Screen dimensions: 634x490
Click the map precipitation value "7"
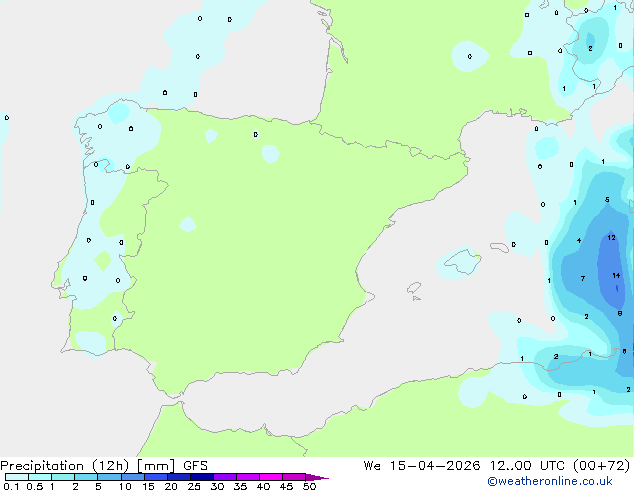click(x=583, y=279)
